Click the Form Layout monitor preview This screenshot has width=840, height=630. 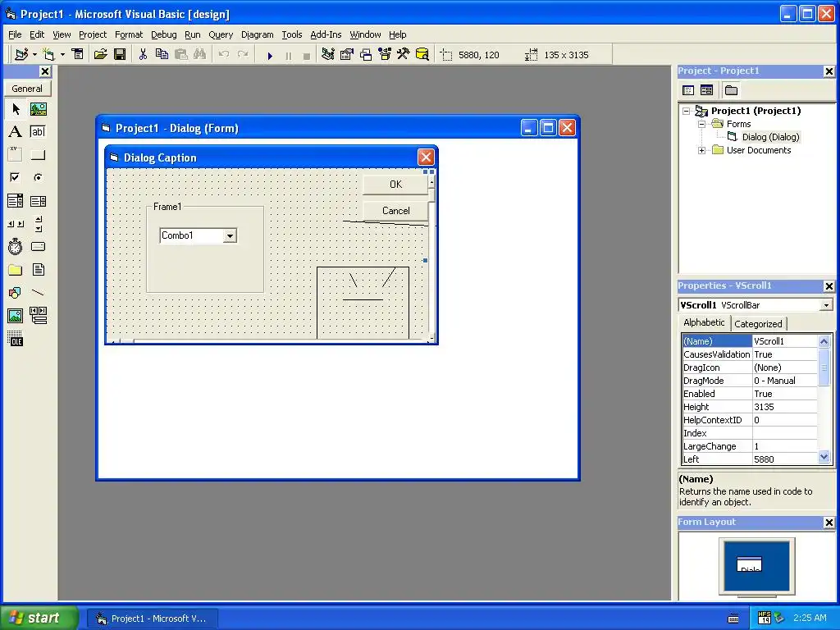tap(756, 566)
